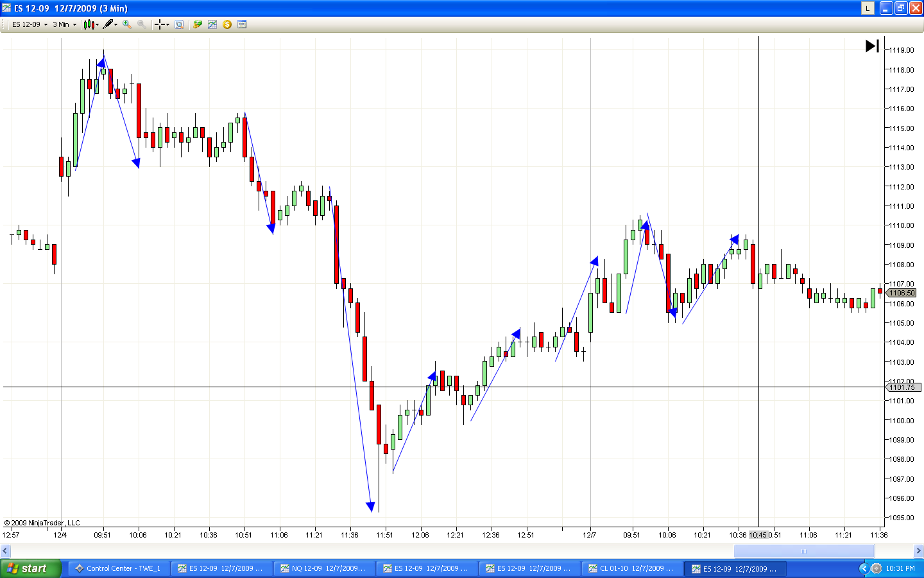Expand the drawing tools dropdown arrow
This screenshot has width=924, height=578.
(x=116, y=25)
